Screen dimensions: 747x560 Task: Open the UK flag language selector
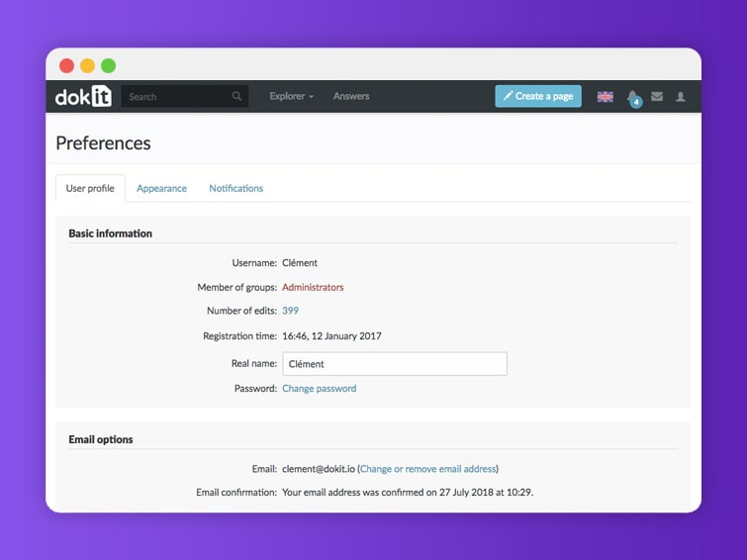pos(606,96)
